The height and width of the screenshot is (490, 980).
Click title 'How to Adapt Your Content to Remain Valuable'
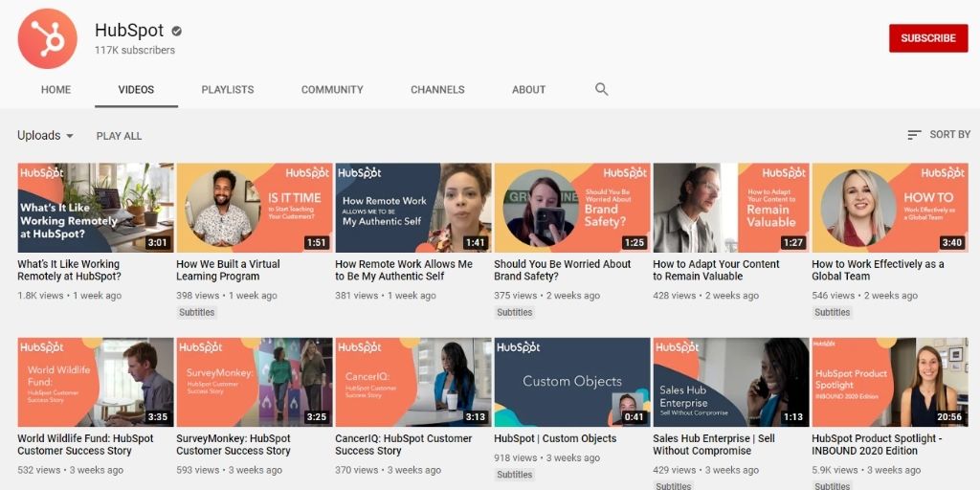coord(716,270)
